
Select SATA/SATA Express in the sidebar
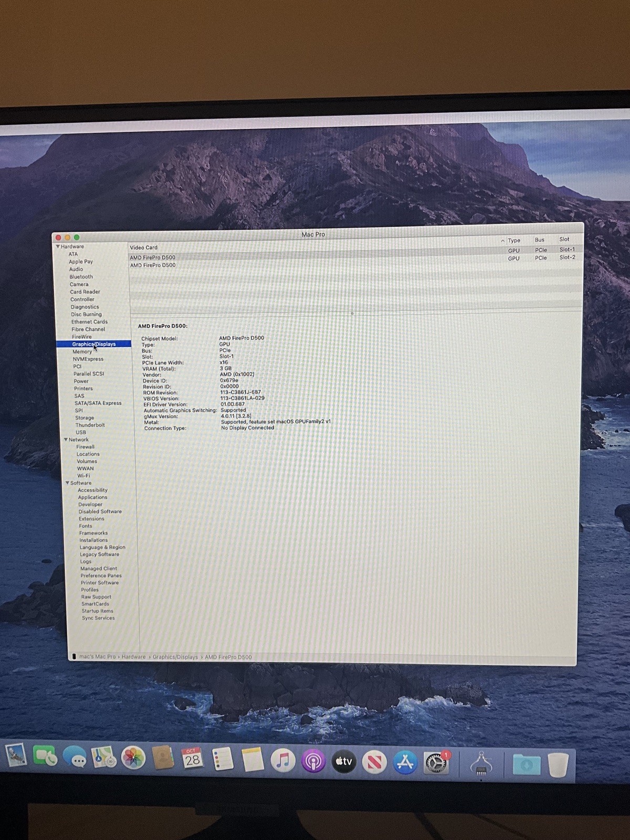[x=98, y=403]
